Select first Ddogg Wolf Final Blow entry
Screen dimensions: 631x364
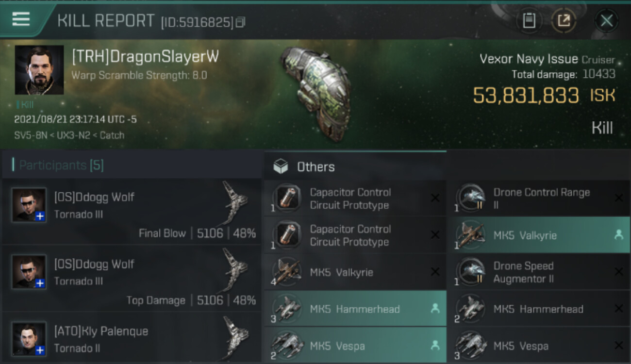click(132, 211)
